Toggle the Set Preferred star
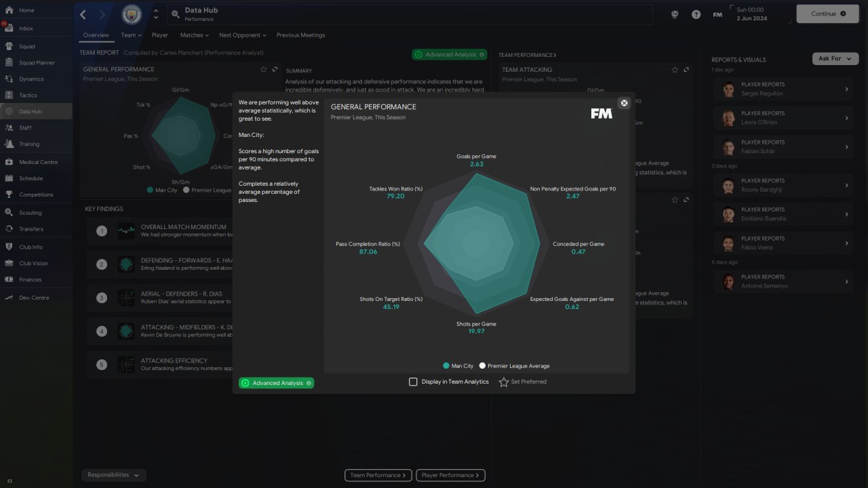 504,382
